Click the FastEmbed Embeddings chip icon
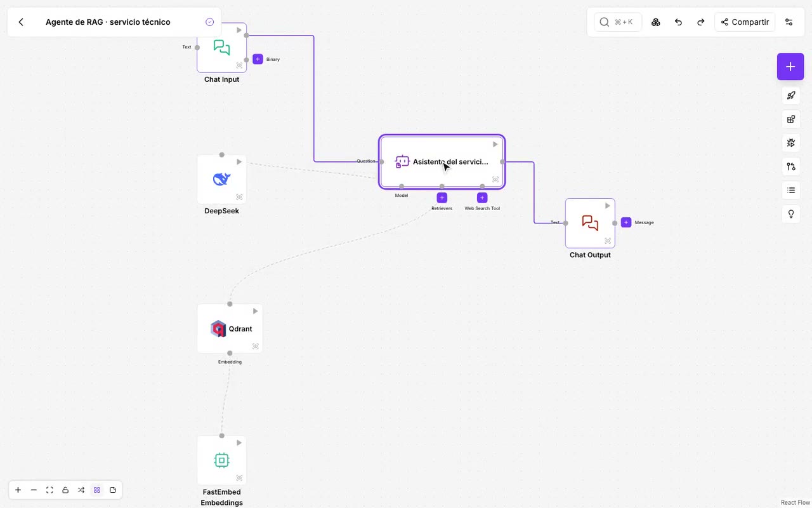812x508 pixels. [x=221, y=460]
